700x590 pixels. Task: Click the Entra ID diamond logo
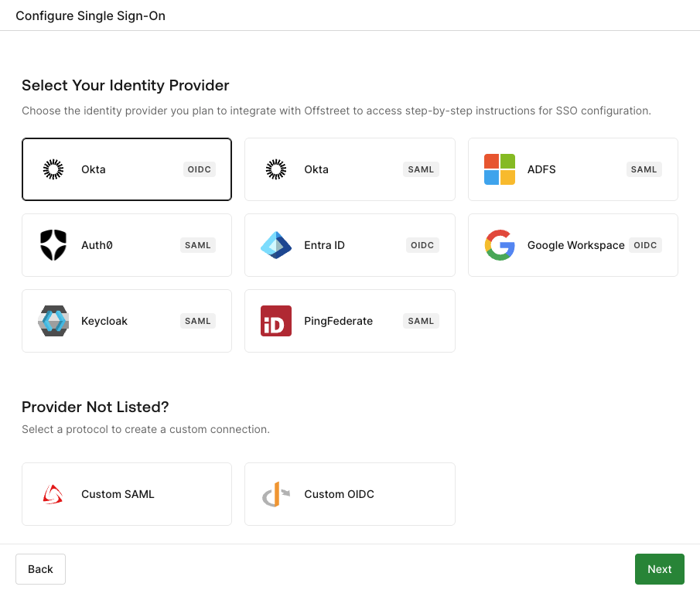pos(276,245)
